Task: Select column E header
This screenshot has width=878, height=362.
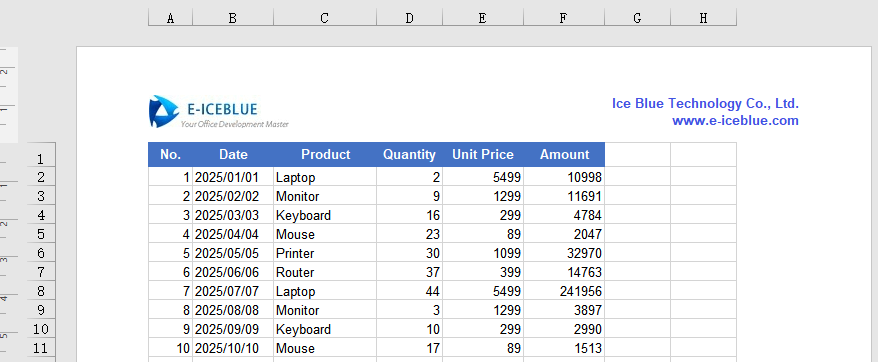Action: 483,17
